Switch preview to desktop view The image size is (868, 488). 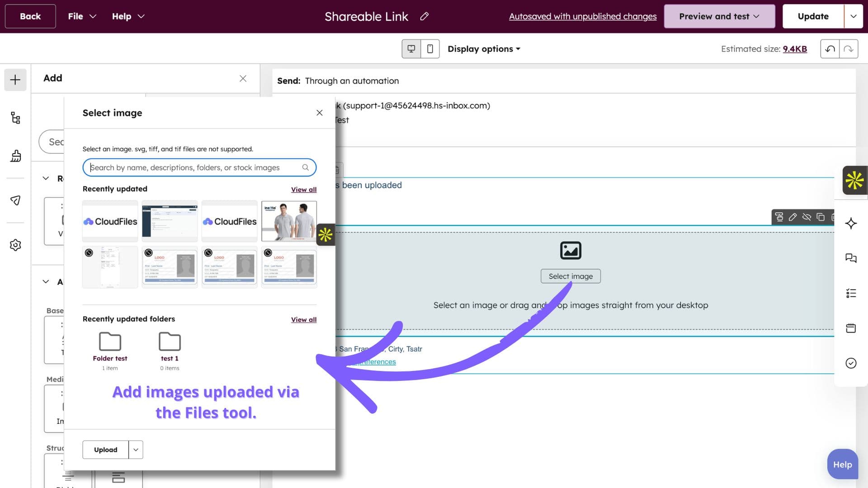(411, 48)
